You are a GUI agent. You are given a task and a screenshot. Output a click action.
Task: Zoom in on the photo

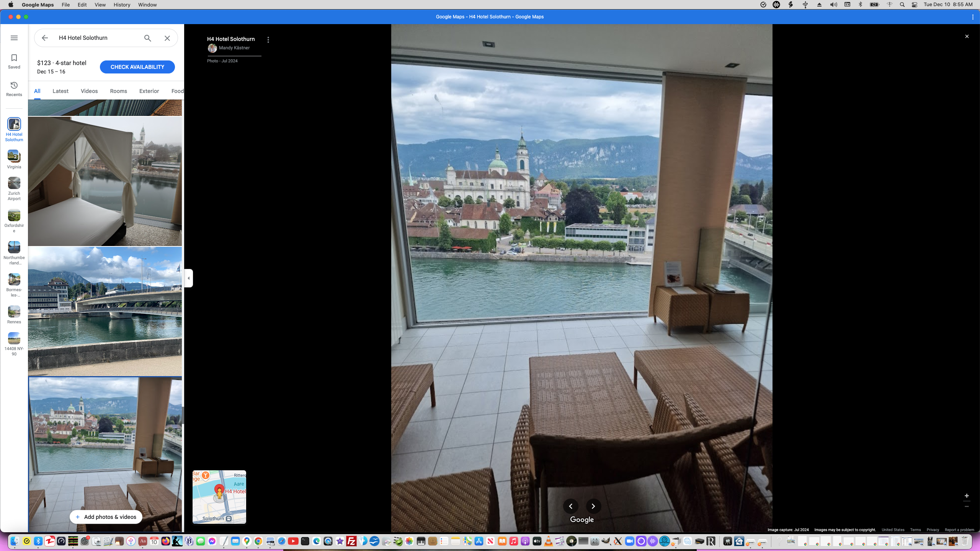(x=967, y=496)
